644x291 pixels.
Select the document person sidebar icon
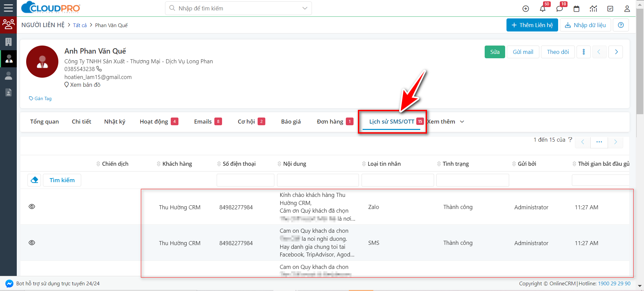point(8,92)
